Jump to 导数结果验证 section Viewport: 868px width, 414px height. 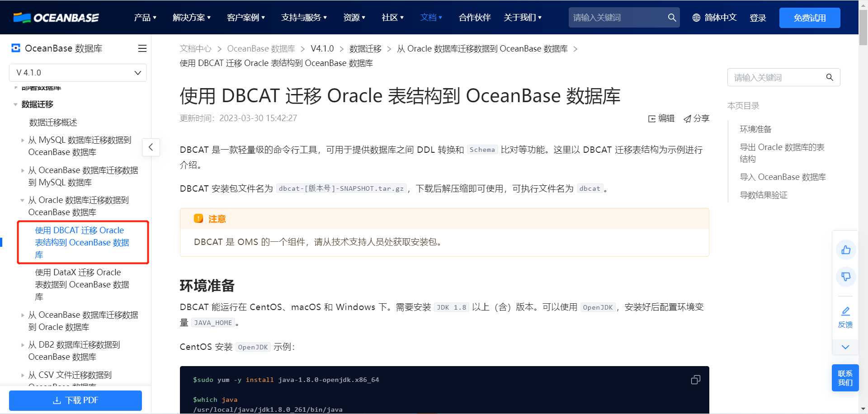(x=764, y=195)
